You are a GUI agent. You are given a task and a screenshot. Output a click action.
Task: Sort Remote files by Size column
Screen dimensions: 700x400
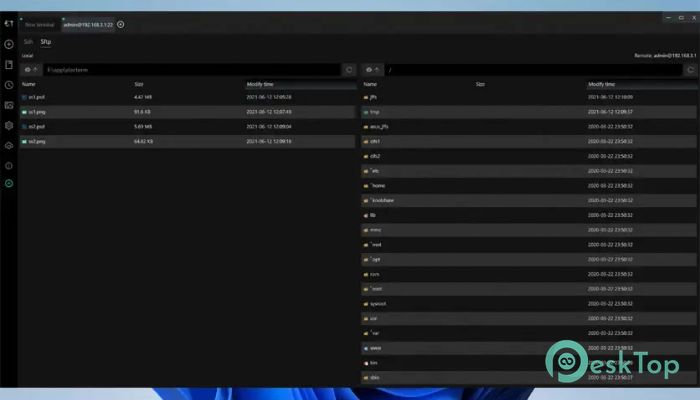coord(480,84)
